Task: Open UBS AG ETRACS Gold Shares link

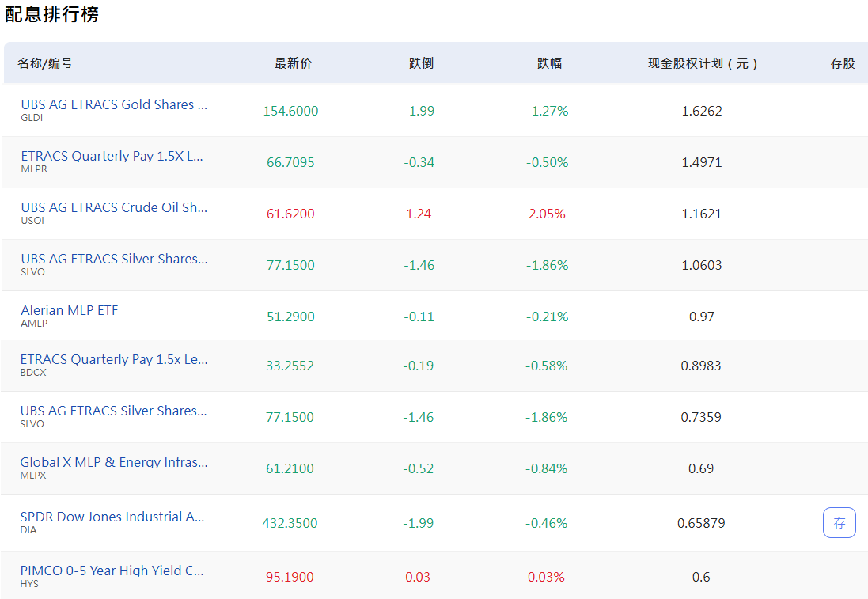Action: click(x=114, y=104)
